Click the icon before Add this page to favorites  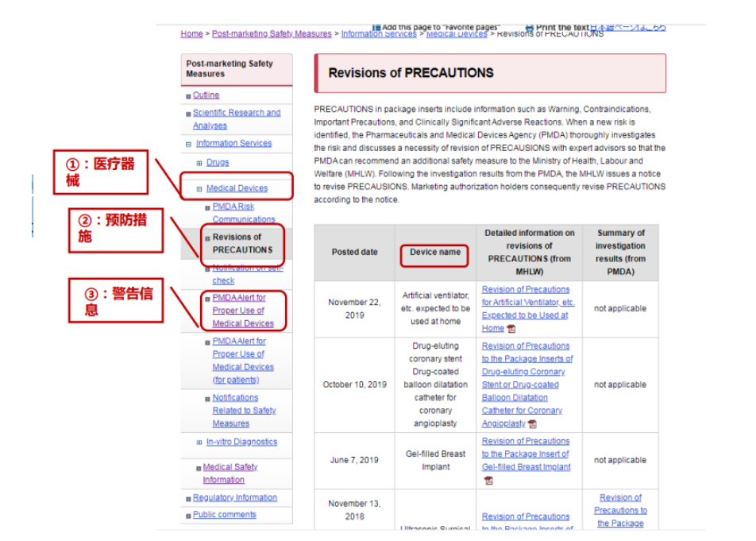[x=376, y=28]
